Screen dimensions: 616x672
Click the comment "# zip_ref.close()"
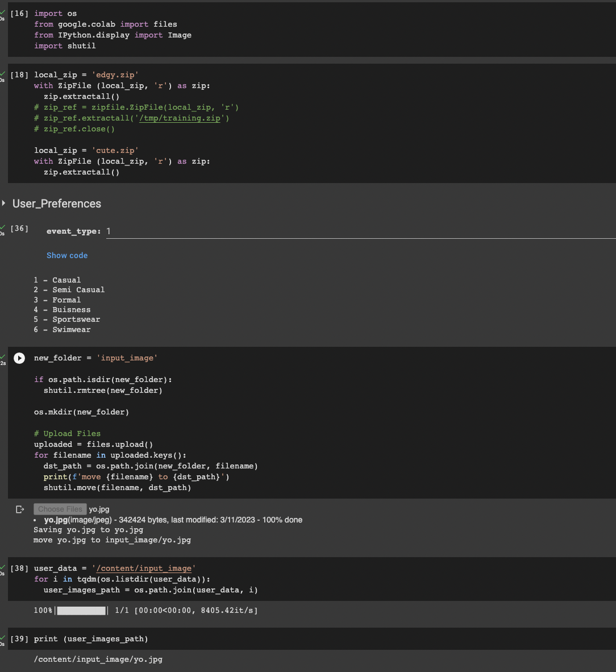(x=74, y=129)
